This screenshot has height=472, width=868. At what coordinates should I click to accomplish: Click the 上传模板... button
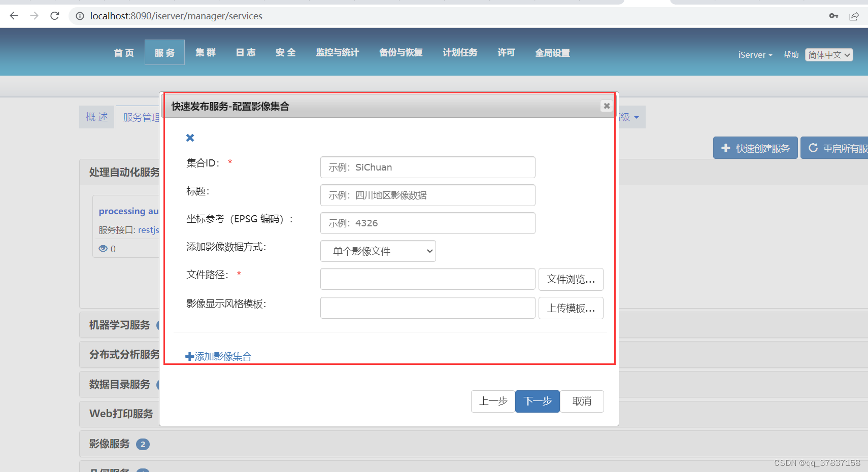[571, 308]
